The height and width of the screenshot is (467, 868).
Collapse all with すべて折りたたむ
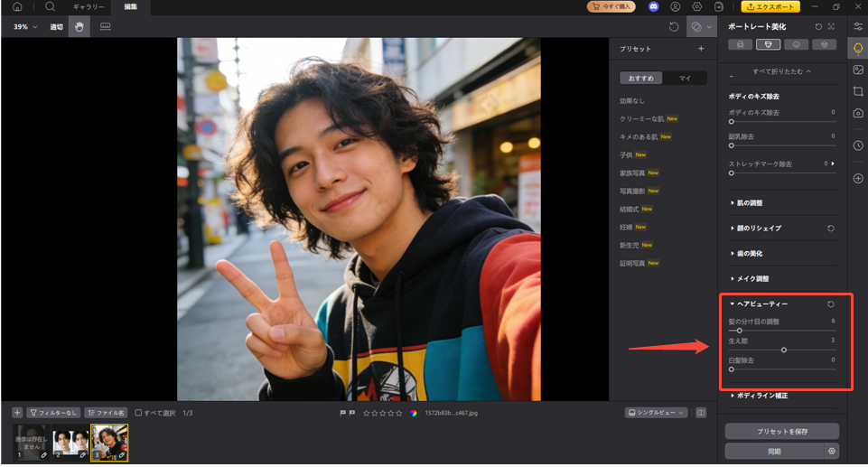click(781, 71)
